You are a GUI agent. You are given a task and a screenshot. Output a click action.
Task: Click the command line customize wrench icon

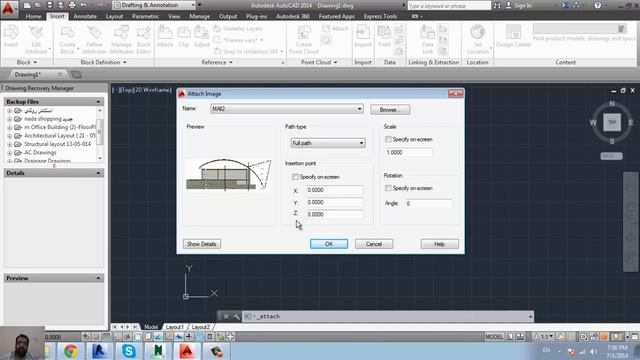click(236, 316)
